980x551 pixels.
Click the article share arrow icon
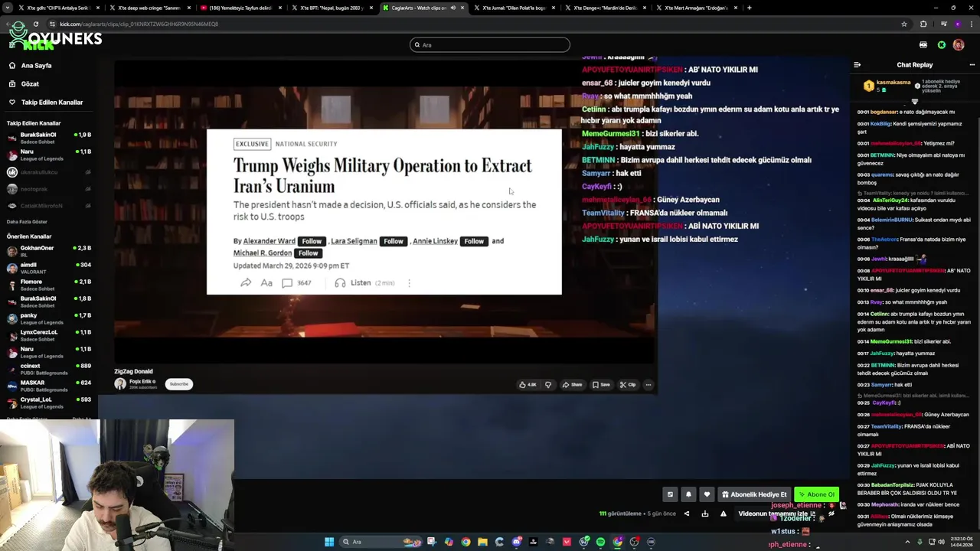[246, 283]
